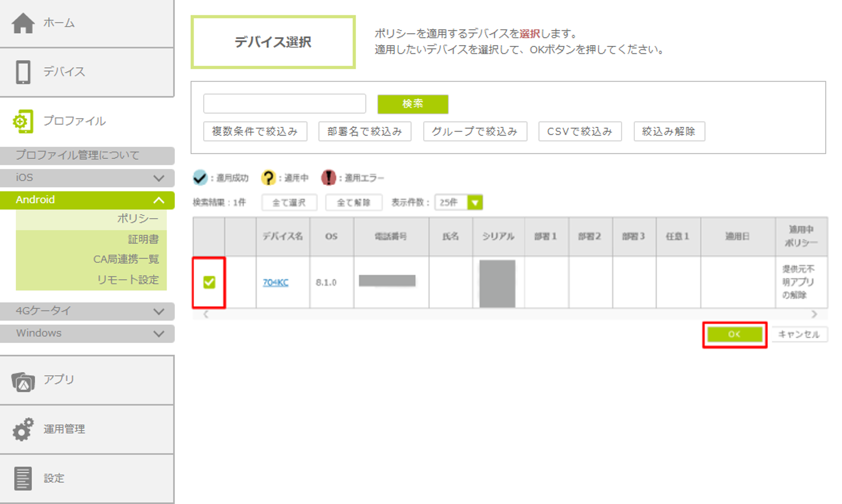The height and width of the screenshot is (504, 842).
Task: Collapse the Android section
Action: click(159, 200)
